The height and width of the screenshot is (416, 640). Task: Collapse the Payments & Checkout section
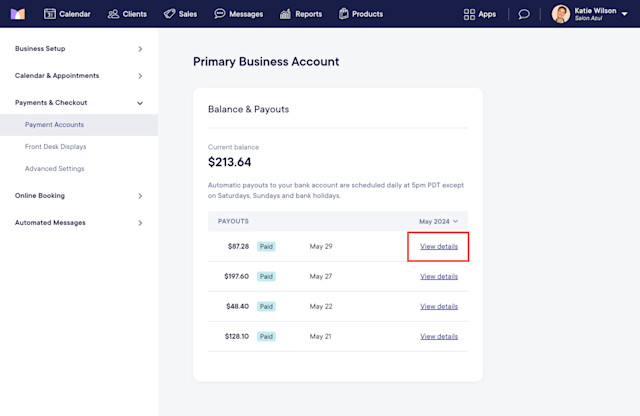[140, 103]
